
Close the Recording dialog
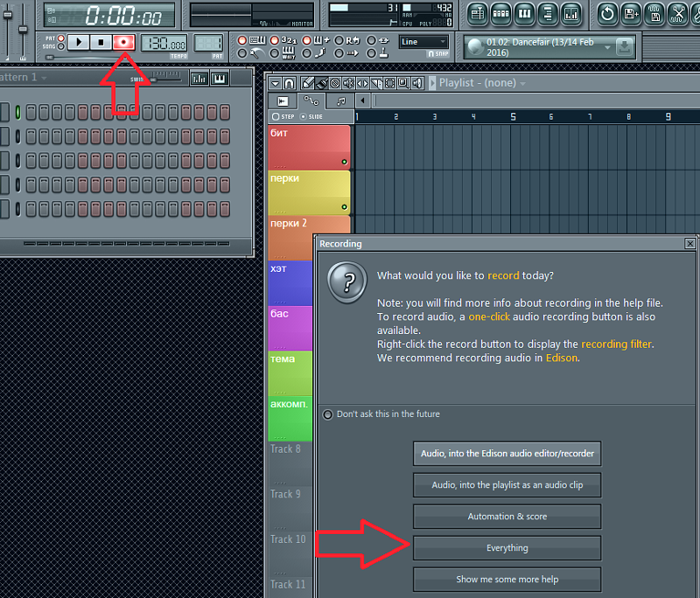(689, 243)
